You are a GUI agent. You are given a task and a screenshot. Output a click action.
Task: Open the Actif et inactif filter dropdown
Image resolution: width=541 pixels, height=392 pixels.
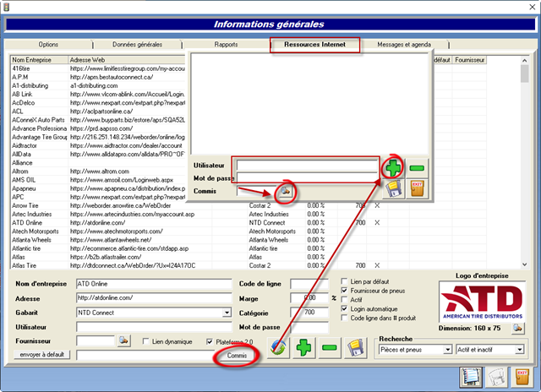tap(520, 350)
